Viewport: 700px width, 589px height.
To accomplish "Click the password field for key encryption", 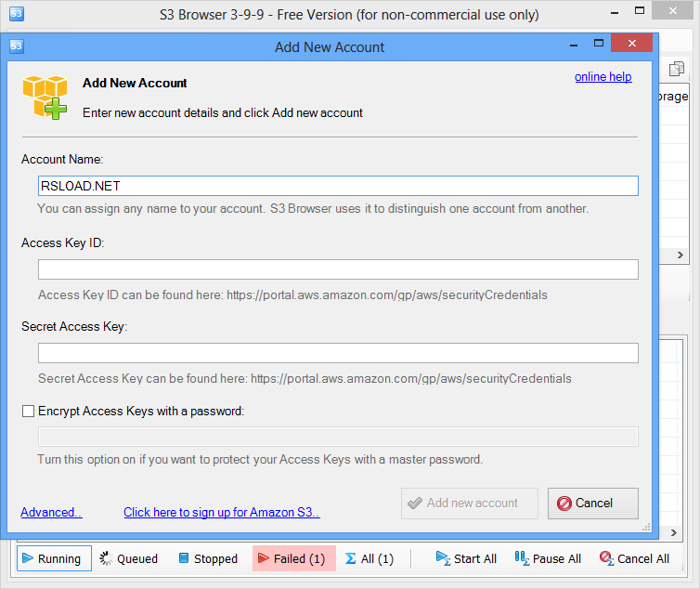I will click(338, 437).
